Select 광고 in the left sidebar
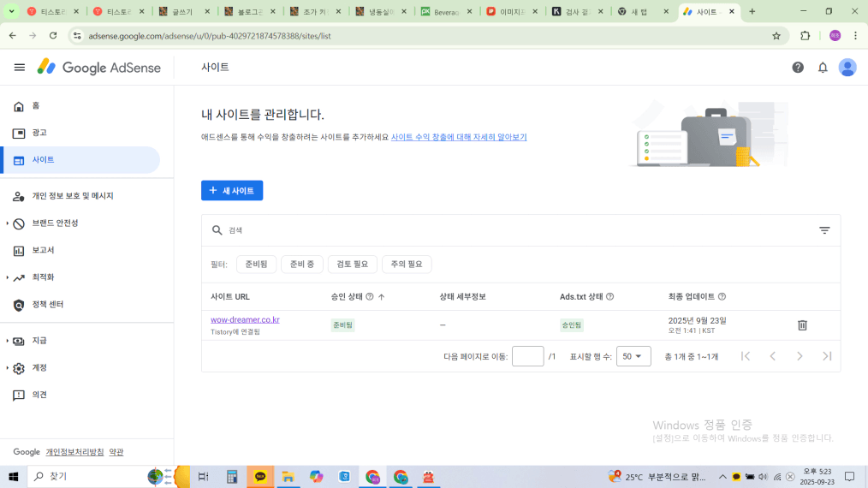Viewport: 868px width, 488px height. 39,133
